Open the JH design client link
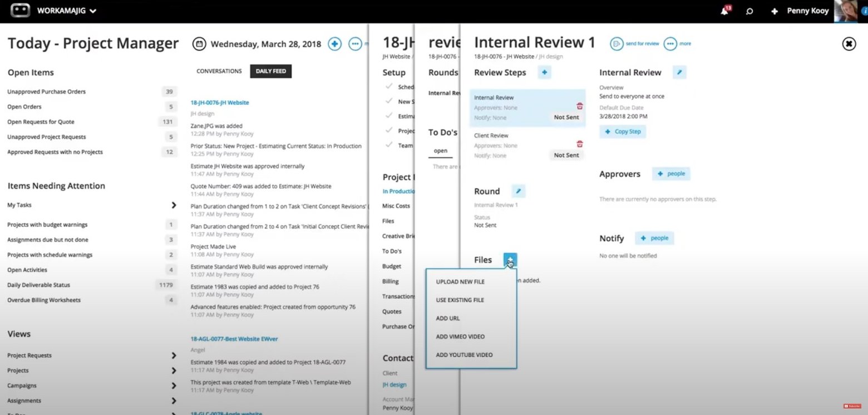This screenshot has width=868, height=415. click(x=394, y=384)
